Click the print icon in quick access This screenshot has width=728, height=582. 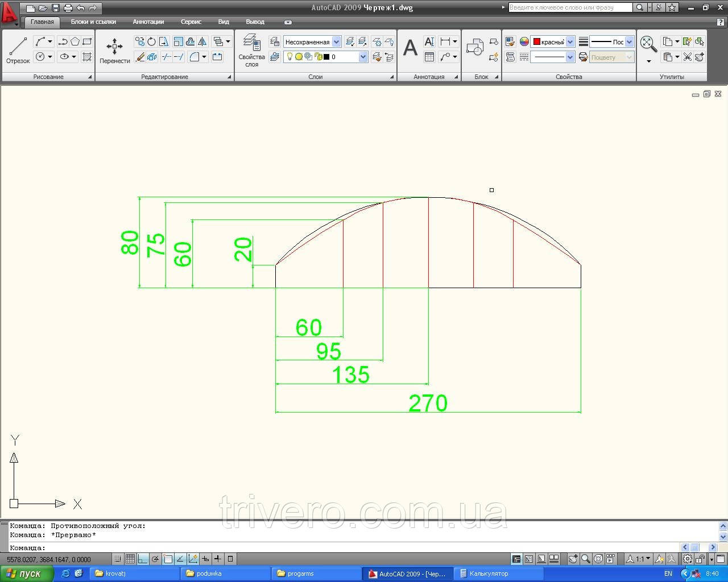pyautogui.click(x=68, y=8)
